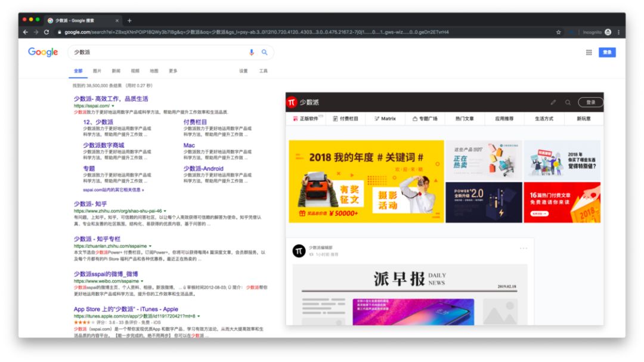Select 热门文章 in the 少数派 navigation bar
Image resolution: width=644 pixels, height=362 pixels.
coord(465,119)
